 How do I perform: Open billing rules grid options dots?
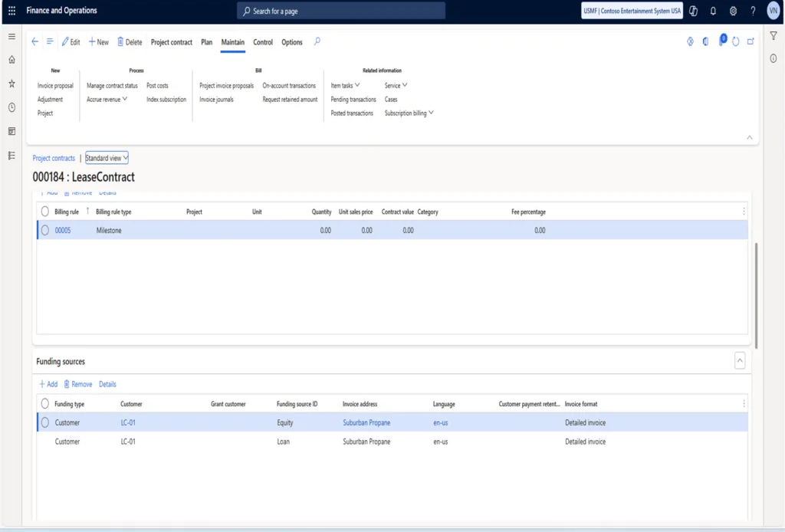point(744,212)
